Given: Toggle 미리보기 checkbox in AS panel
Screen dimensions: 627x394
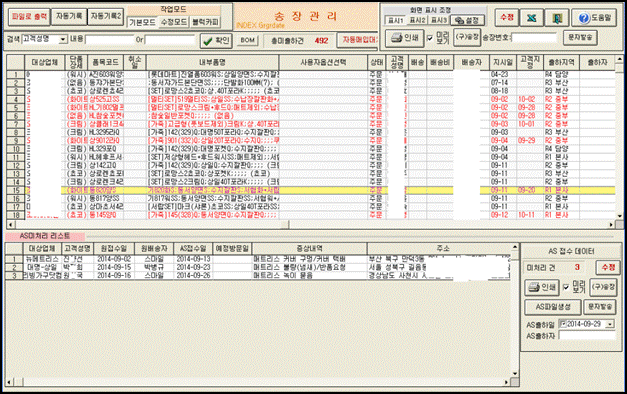Looking at the screenshot, I should [x=566, y=287].
